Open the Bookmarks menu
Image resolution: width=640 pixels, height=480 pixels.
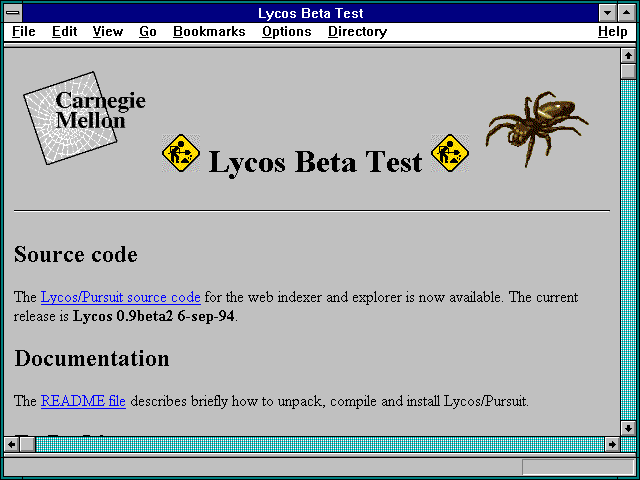coord(209,32)
